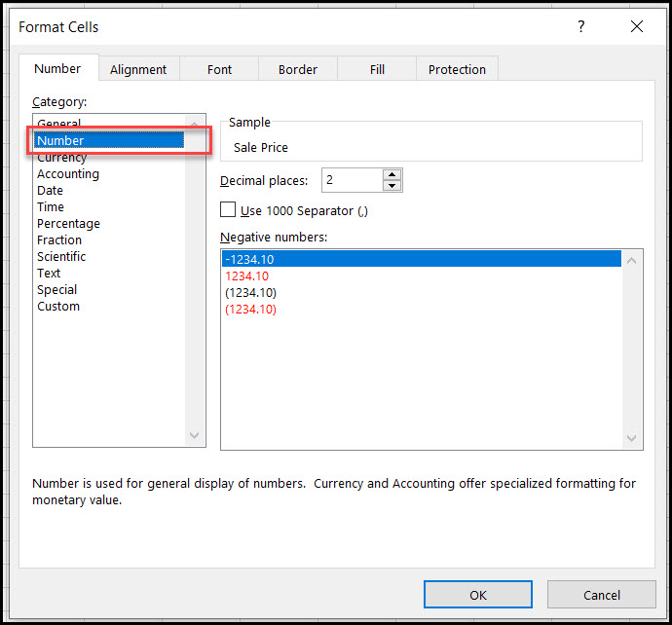The image size is (672, 625).
Task: Decrease decimal places with down arrow
Action: pos(392,185)
